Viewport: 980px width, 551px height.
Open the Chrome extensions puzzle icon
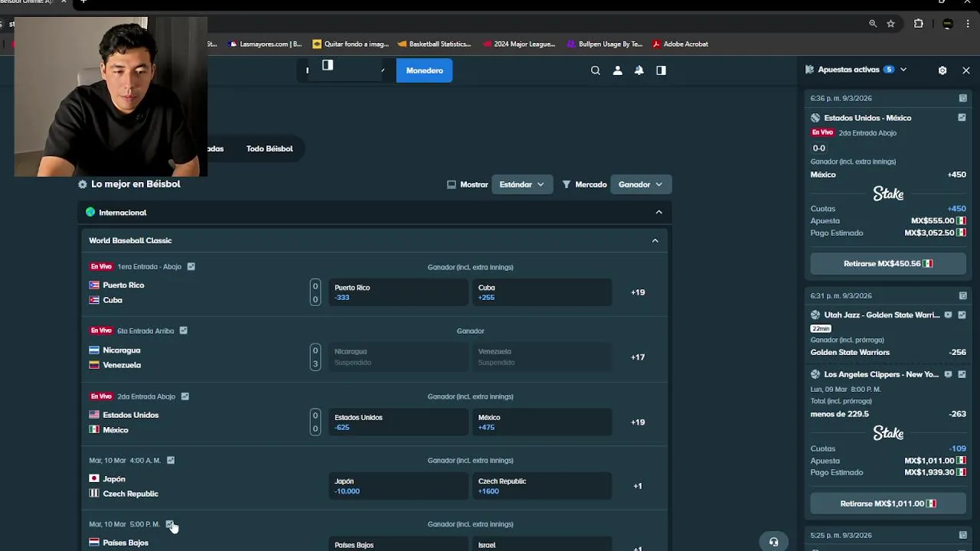click(x=919, y=24)
